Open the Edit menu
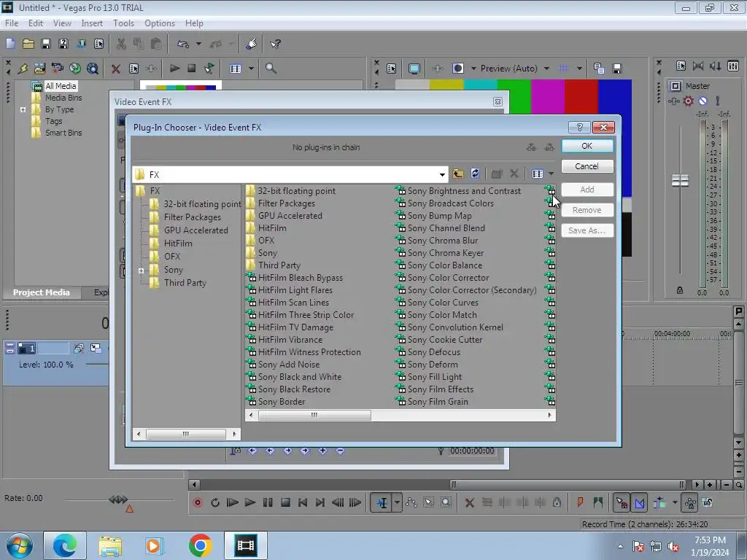Viewport: 747px width, 560px height. [35, 23]
